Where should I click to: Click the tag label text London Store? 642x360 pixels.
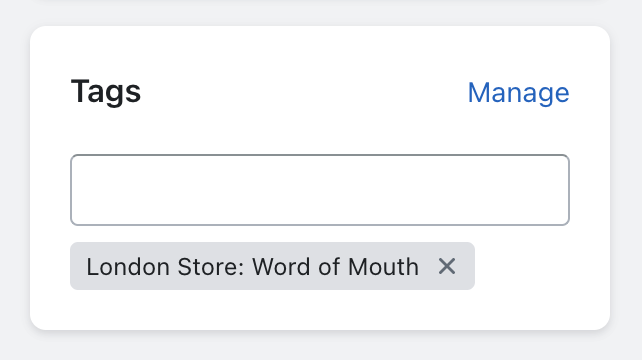point(165,267)
